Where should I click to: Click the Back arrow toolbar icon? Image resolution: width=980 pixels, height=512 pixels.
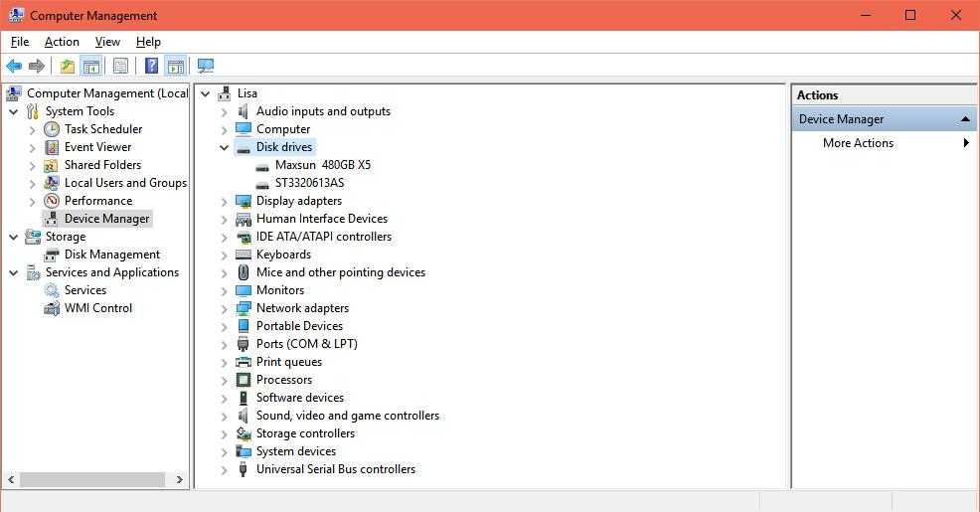(14, 67)
